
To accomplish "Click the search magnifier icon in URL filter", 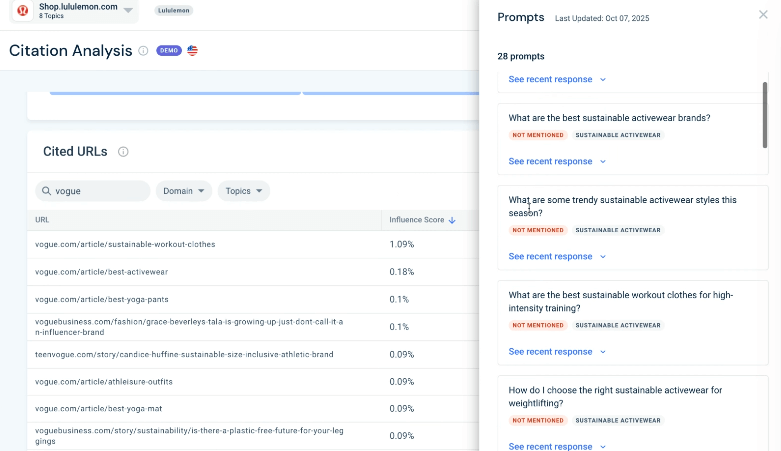I will click(46, 191).
